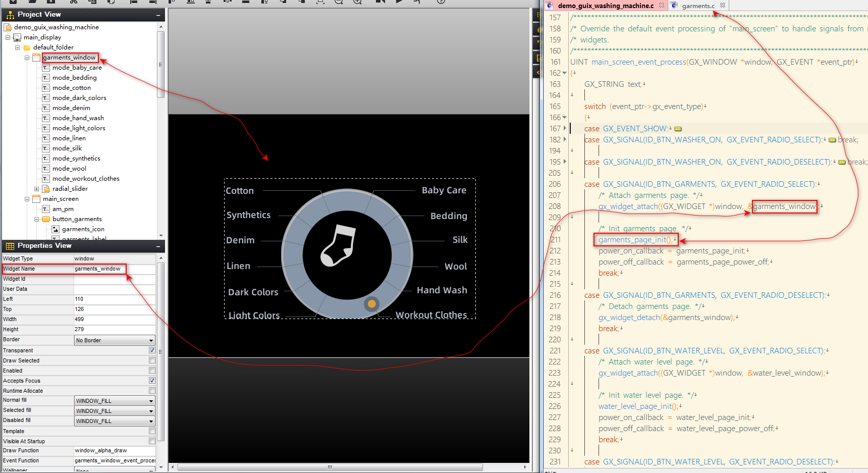
Task: Uncheck the Accepts Focus checkbox
Action: [x=152, y=381]
